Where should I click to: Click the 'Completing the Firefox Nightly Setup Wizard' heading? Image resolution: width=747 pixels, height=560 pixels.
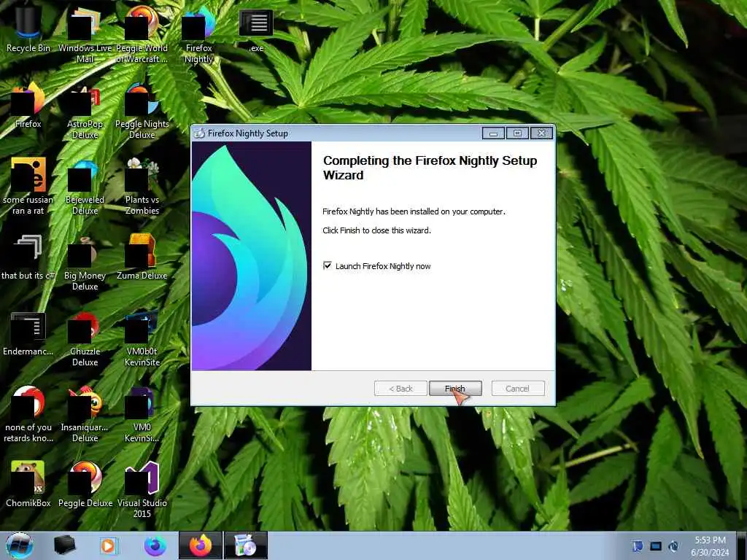click(x=430, y=168)
